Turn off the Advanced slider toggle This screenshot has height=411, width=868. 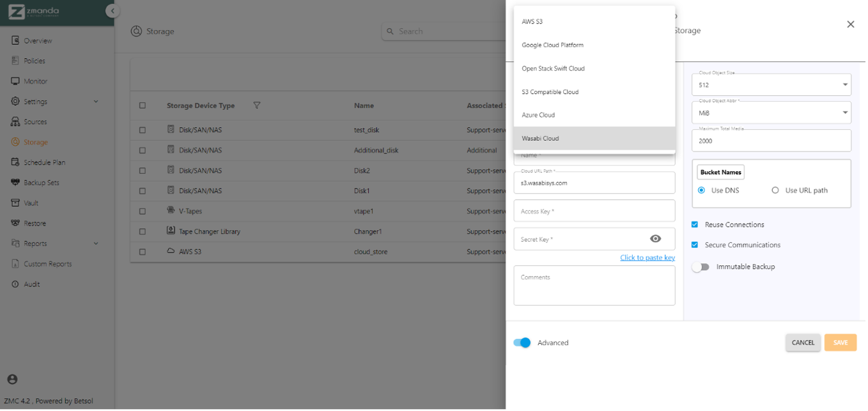[522, 343]
